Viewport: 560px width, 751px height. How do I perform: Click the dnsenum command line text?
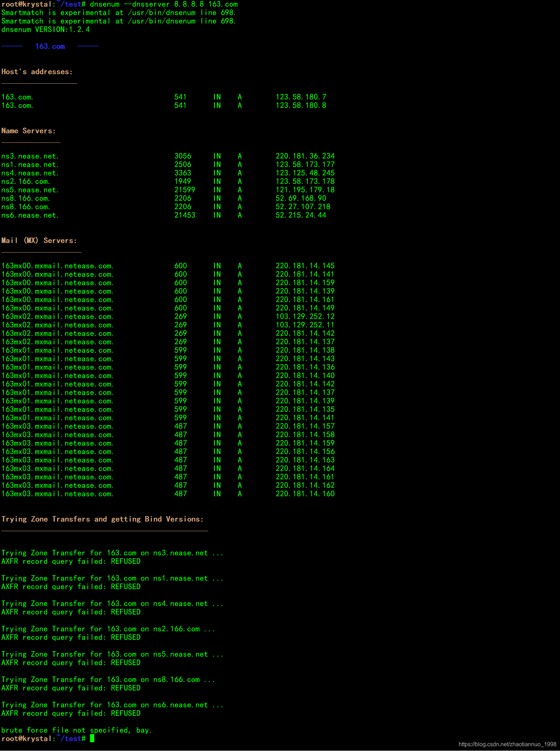pos(164,4)
